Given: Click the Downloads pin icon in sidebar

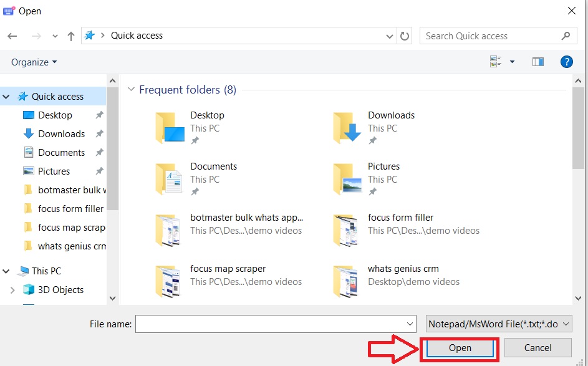Looking at the screenshot, I should tap(99, 134).
